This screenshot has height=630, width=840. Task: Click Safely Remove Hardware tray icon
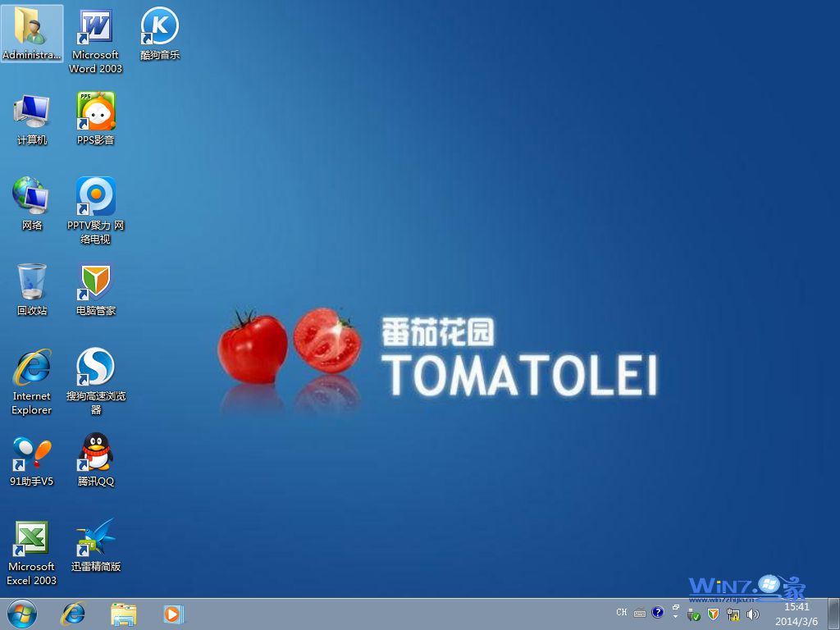click(693, 614)
